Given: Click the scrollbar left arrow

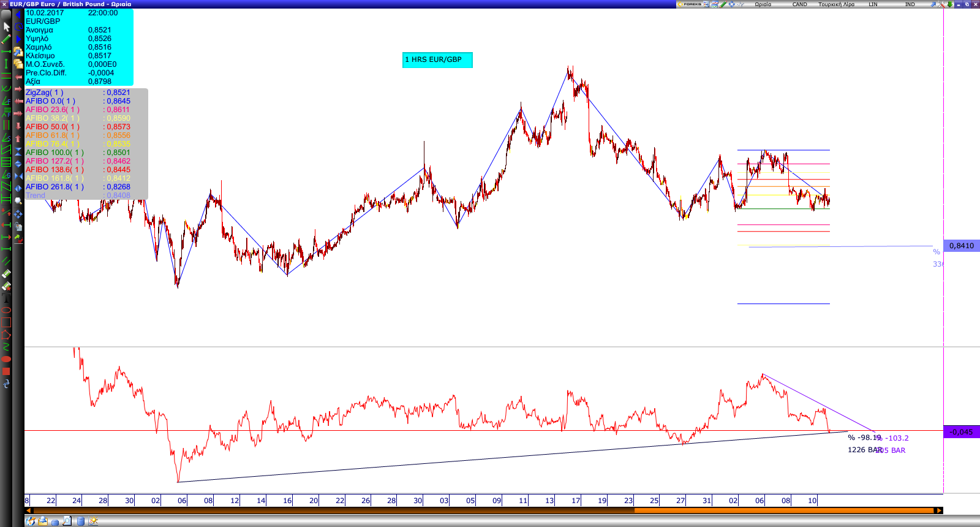Looking at the screenshot, I should click(28, 510).
